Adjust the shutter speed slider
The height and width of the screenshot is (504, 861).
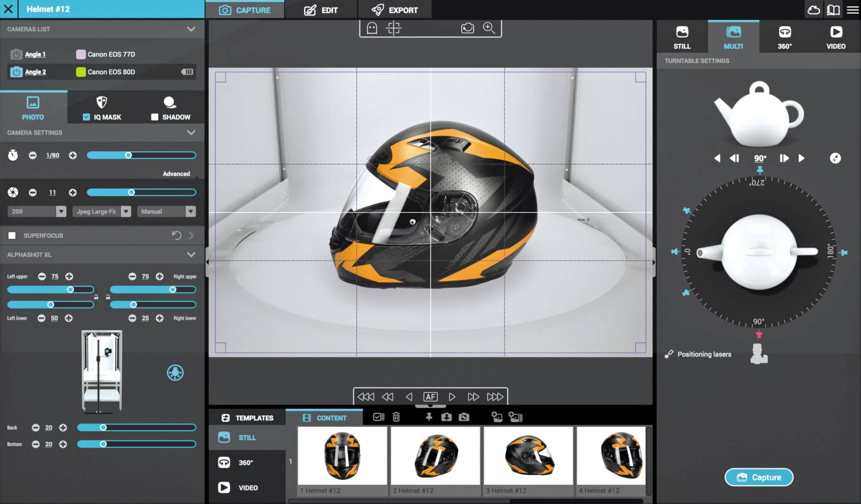tap(141, 155)
